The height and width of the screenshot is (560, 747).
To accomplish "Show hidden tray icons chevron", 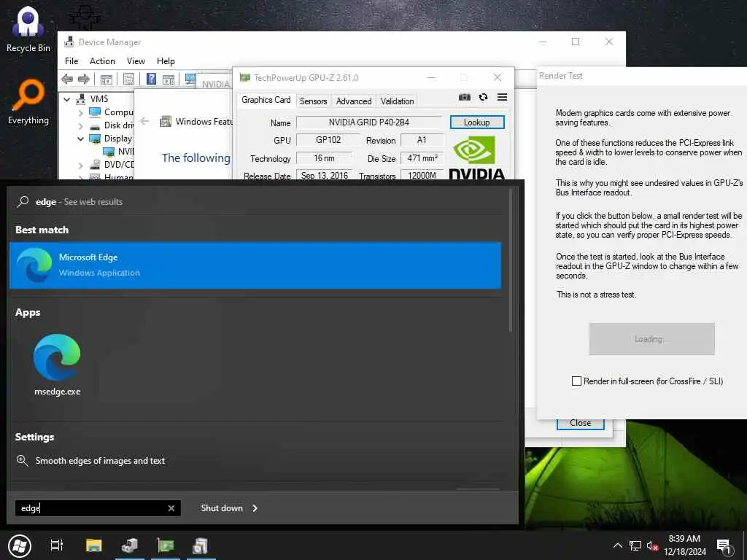I will click(x=617, y=545).
